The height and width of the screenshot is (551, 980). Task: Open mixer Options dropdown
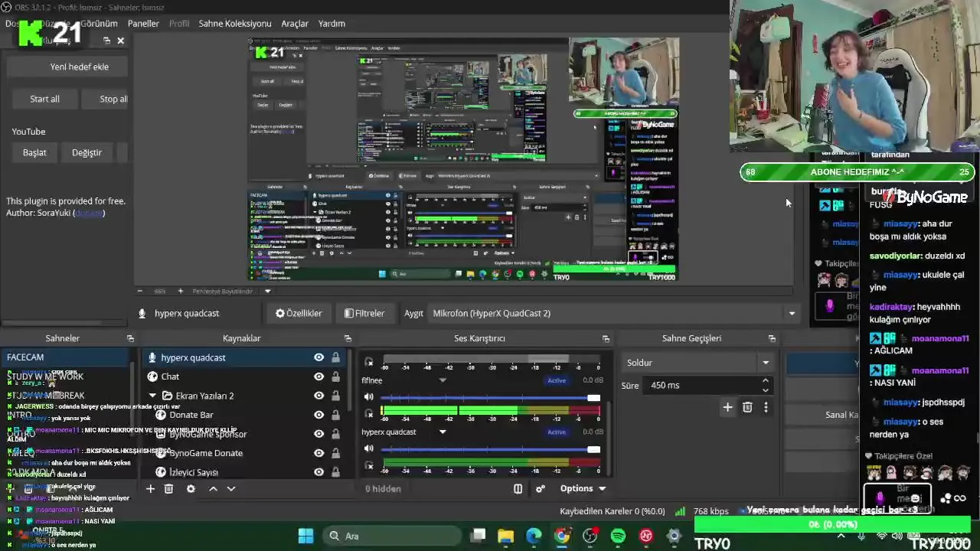click(x=583, y=488)
